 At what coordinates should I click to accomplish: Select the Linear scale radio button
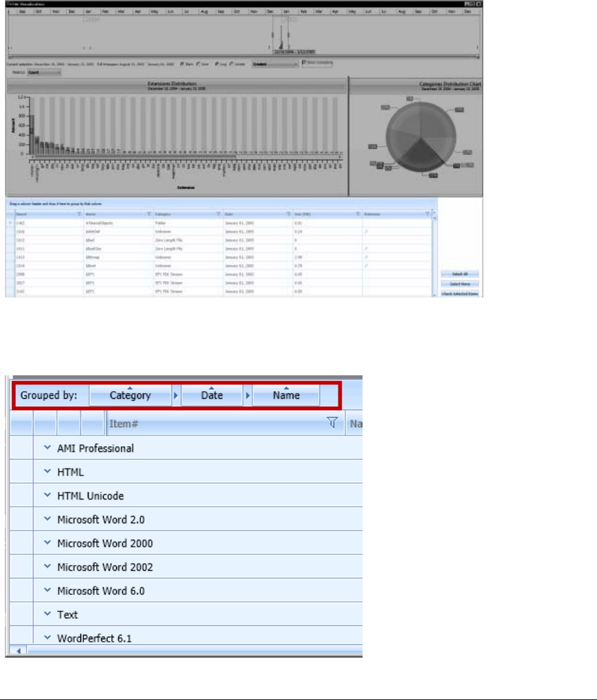click(x=231, y=65)
